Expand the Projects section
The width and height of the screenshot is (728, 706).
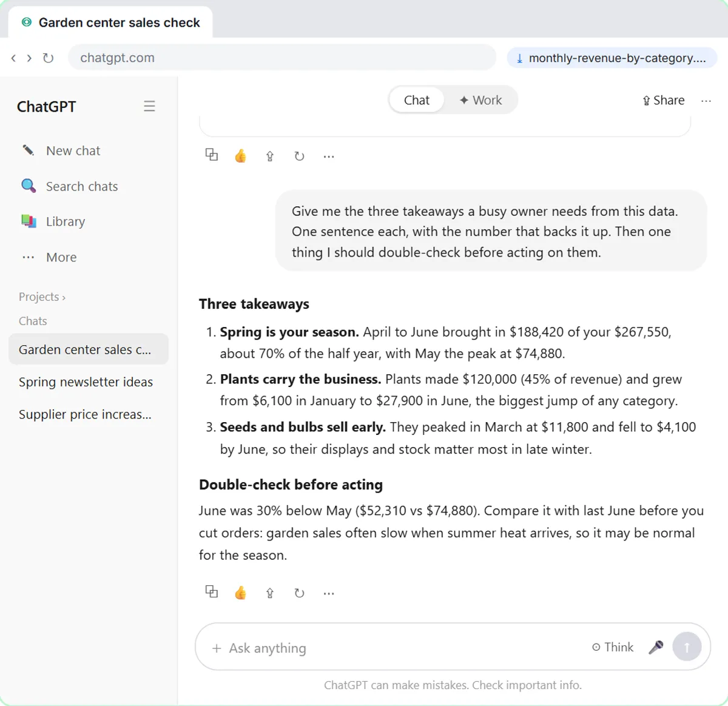coord(42,297)
